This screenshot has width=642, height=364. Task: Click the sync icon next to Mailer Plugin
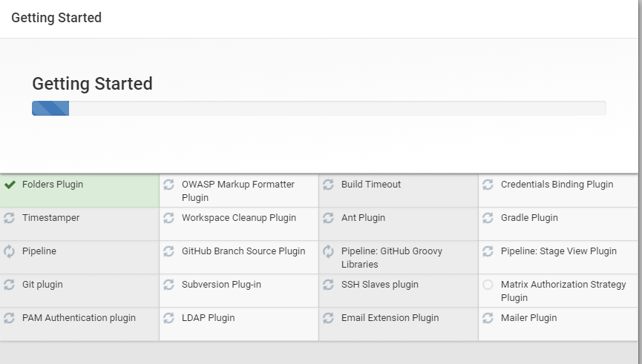pyautogui.click(x=488, y=318)
